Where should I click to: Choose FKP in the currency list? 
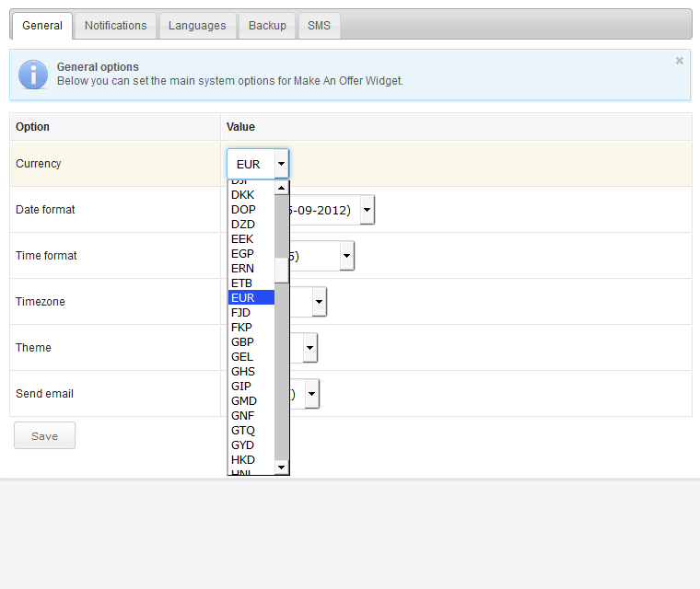[251, 328]
